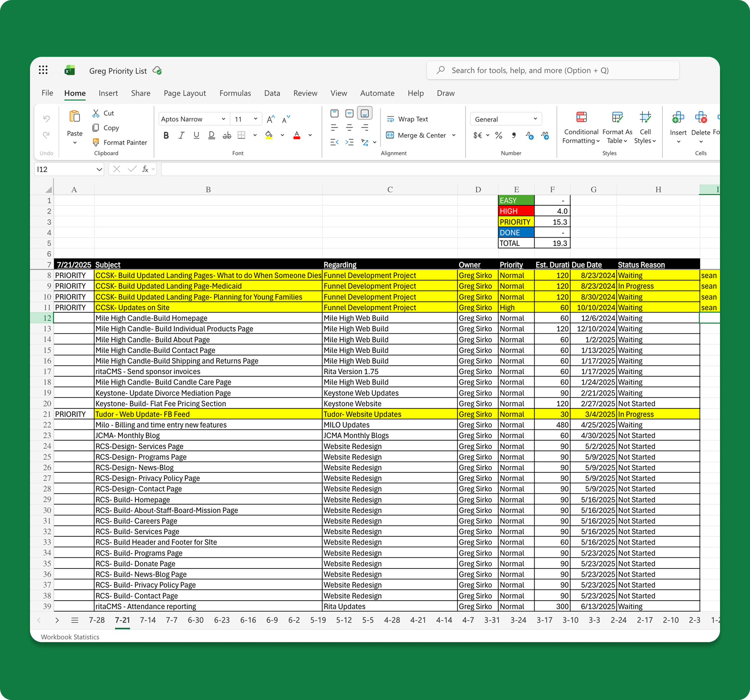Click Workbook Statistics in status bar

tap(70, 637)
